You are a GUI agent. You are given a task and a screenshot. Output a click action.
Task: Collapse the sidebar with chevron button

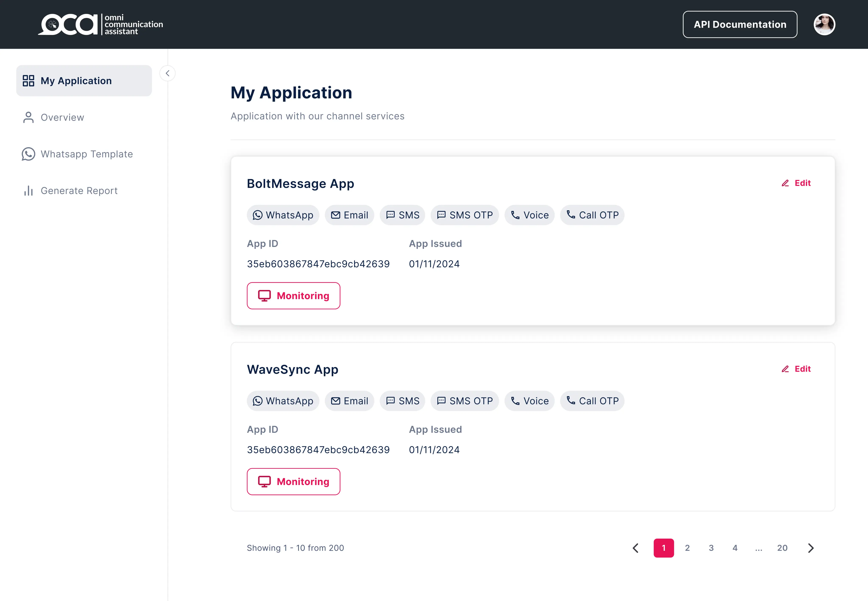click(x=167, y=73)
